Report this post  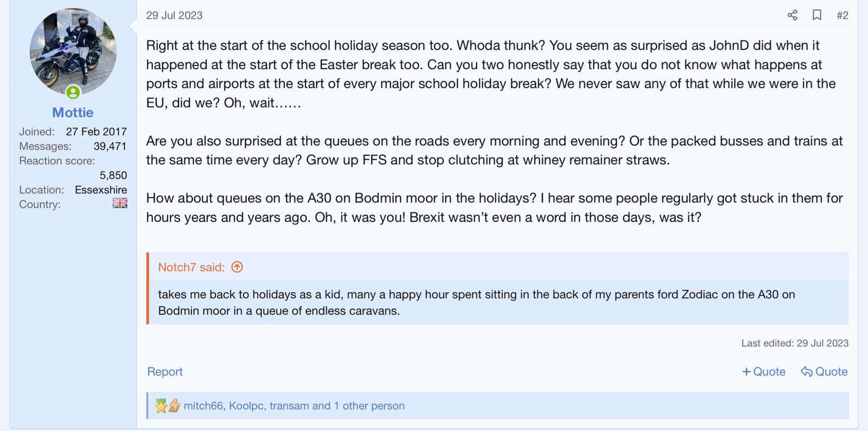pos(165,371)
